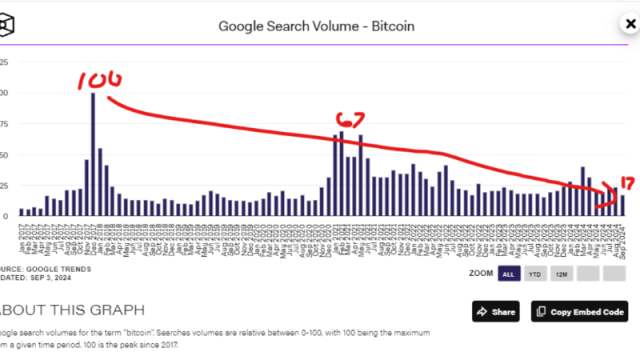Viewport: 640px width, 364px height.
Task: Switch zoom to YTD
Action: [535, 274]
